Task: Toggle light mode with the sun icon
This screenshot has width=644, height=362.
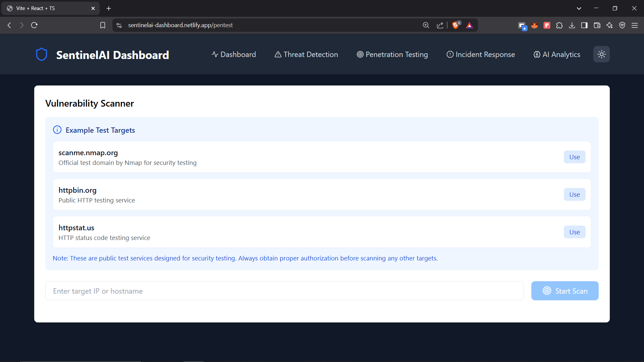Action: (x=601, y=54)
